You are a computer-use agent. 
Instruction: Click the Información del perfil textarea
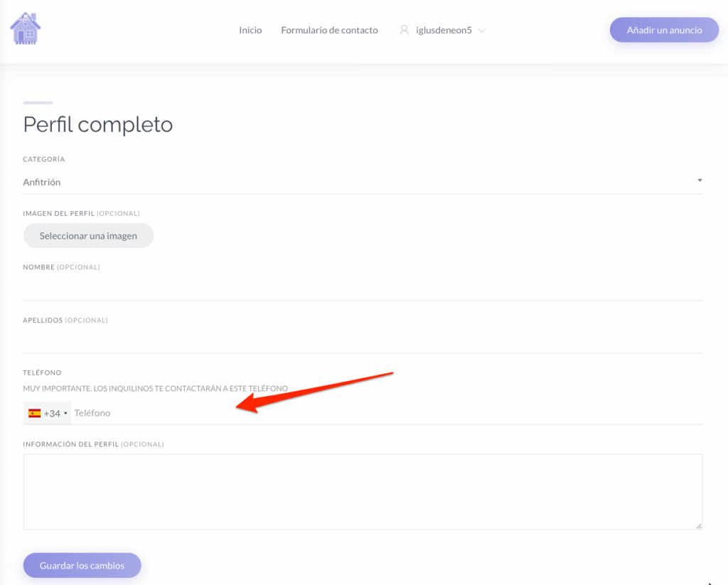[363, 492]
